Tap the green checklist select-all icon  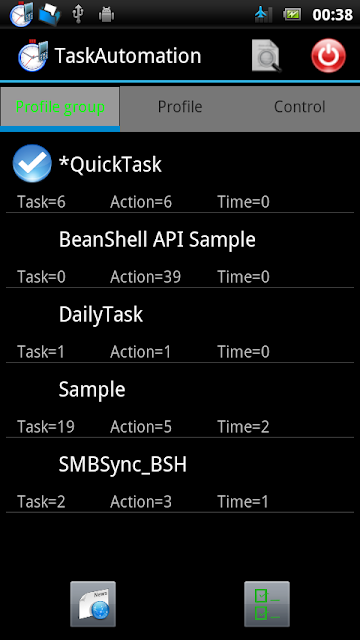267,604
